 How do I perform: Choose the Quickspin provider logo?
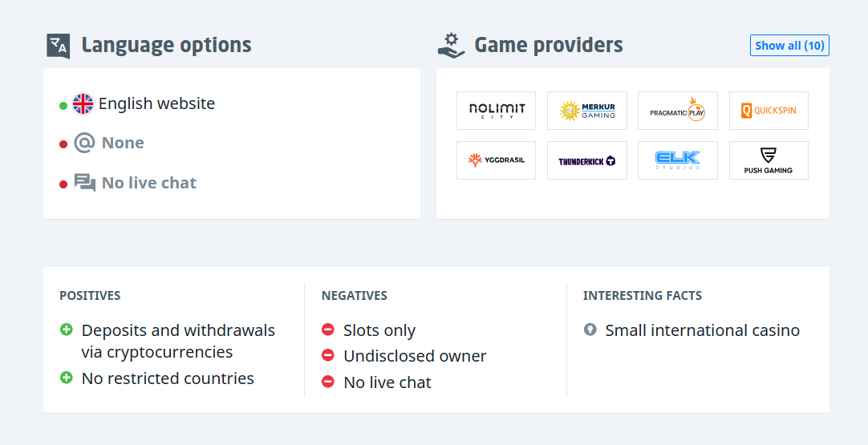(769, 111)
